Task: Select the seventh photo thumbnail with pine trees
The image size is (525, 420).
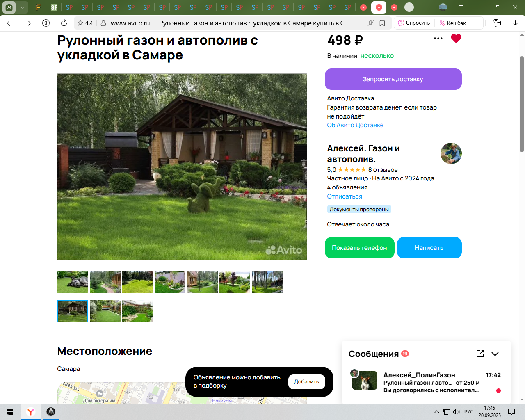Action: coord(267,282)
